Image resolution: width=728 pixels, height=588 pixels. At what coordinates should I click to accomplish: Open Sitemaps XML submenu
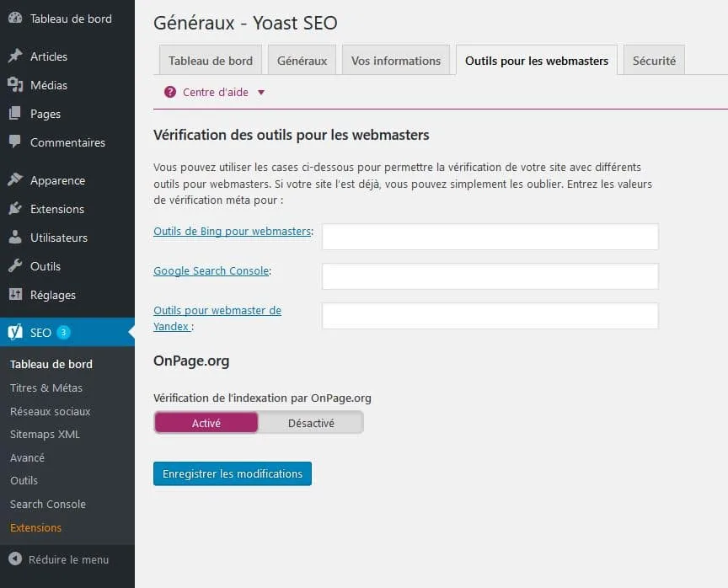click(x=45, y=434)
